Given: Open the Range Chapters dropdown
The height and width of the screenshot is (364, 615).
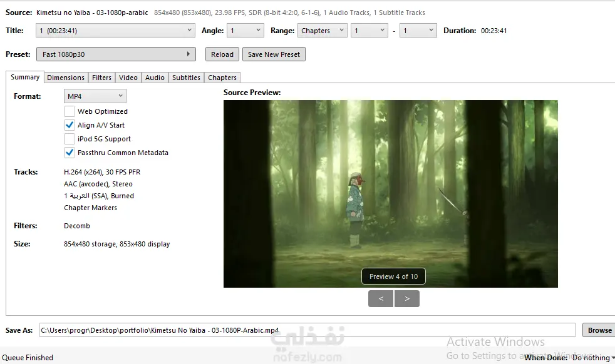Looking at the screenshot, I should [x=323, y=31].
